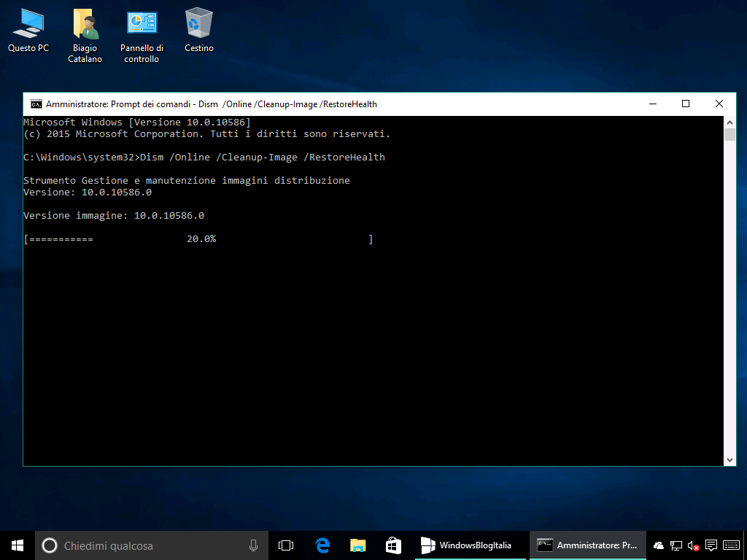Viewport: 747px width, 560px height.
Task: Open the touch keyboard tray icon
Action: (730, 545)
